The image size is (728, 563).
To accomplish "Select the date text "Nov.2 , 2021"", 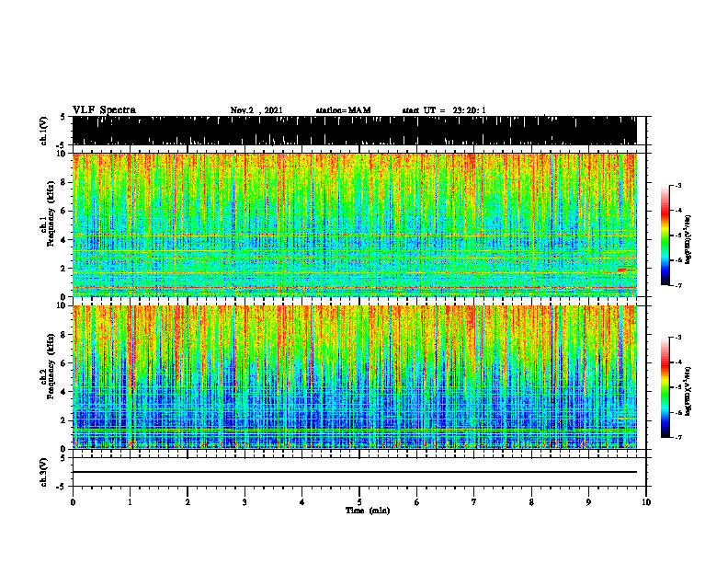I will click(256, 110).
